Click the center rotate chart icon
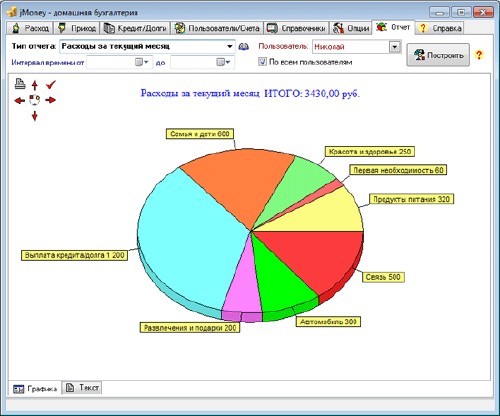500x416 pixels. pyautogui.click(x=35, y=100)
